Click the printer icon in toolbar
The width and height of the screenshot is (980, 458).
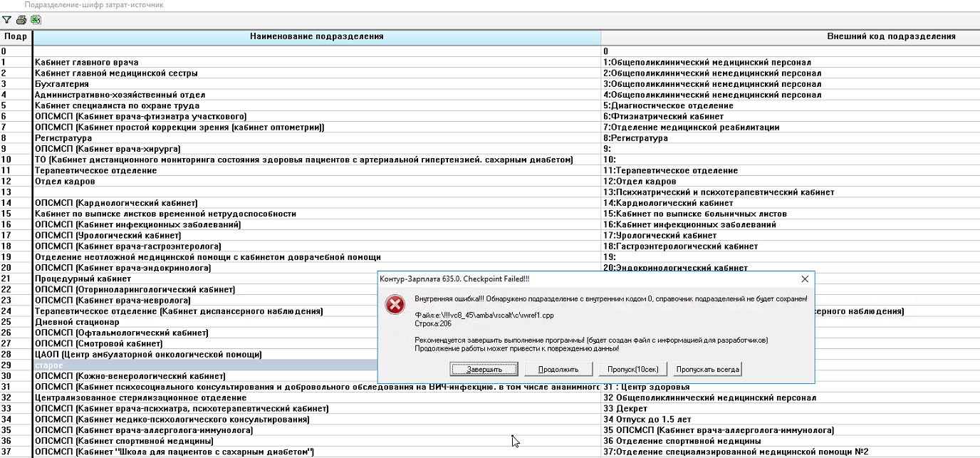click(21, 20)
